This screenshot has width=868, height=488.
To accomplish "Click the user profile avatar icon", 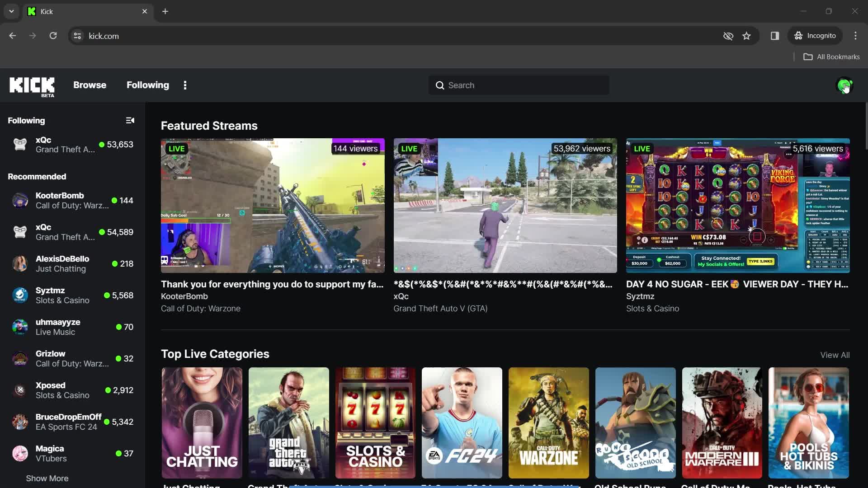I will coord(845,84).
